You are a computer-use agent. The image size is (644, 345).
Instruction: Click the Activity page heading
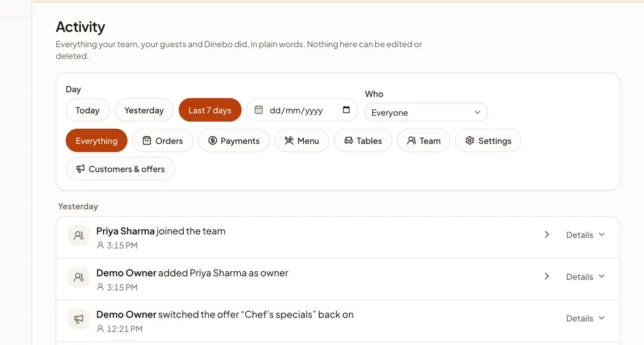(81, 27)
